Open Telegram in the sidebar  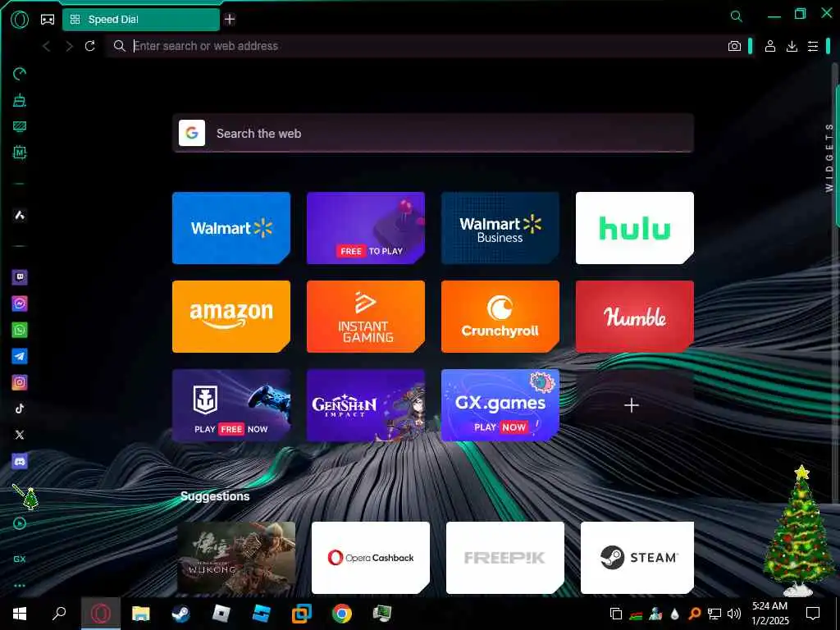(20, 356)
